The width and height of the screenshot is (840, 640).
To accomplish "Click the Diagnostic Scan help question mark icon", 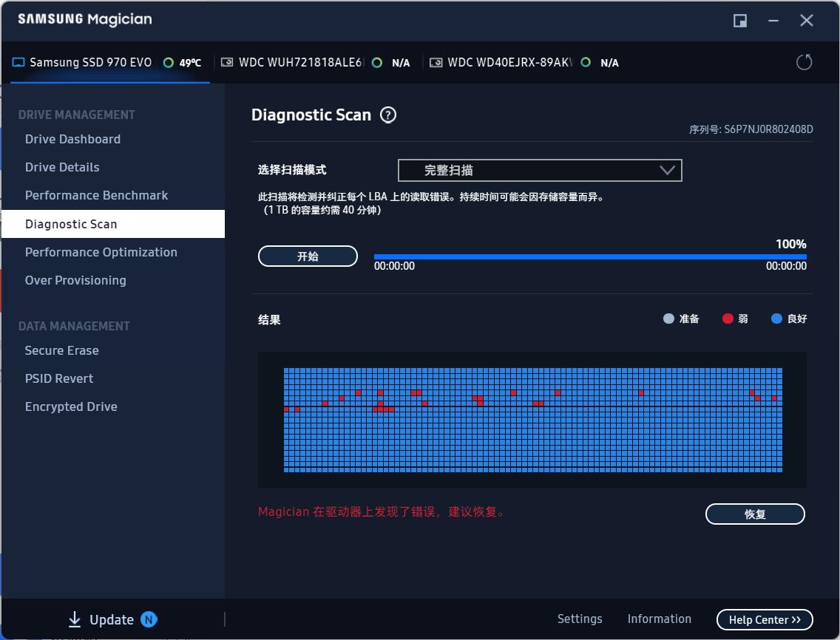I will click(388, 115).
